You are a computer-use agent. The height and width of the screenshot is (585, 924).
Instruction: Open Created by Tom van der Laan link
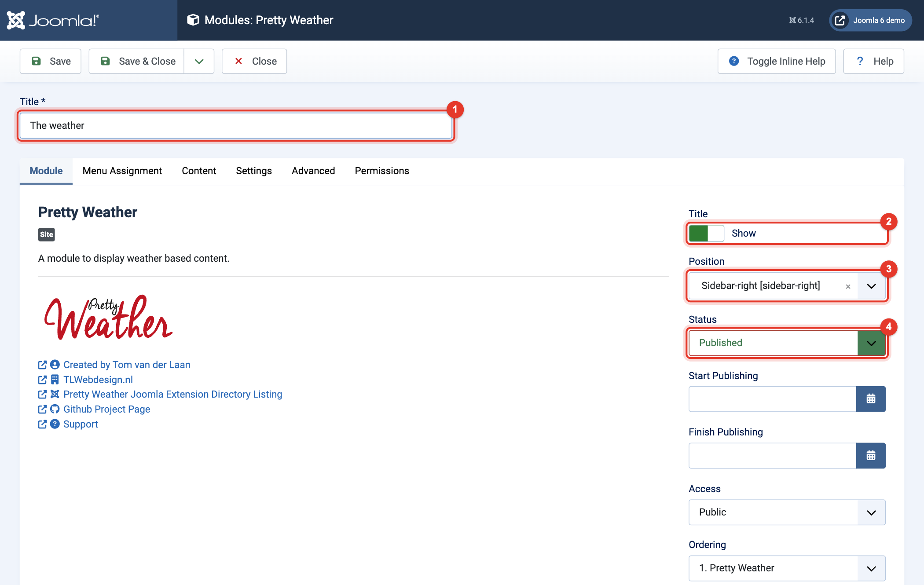(127, 365)
